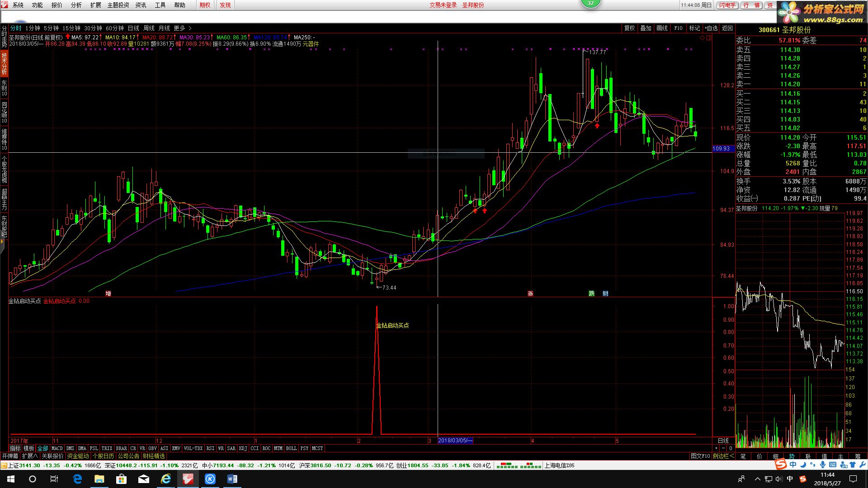Image resolution: width=868 pixels, height=488 pixels.
Task: Select the 筹 tab in side panel
Action: point(857,456)
